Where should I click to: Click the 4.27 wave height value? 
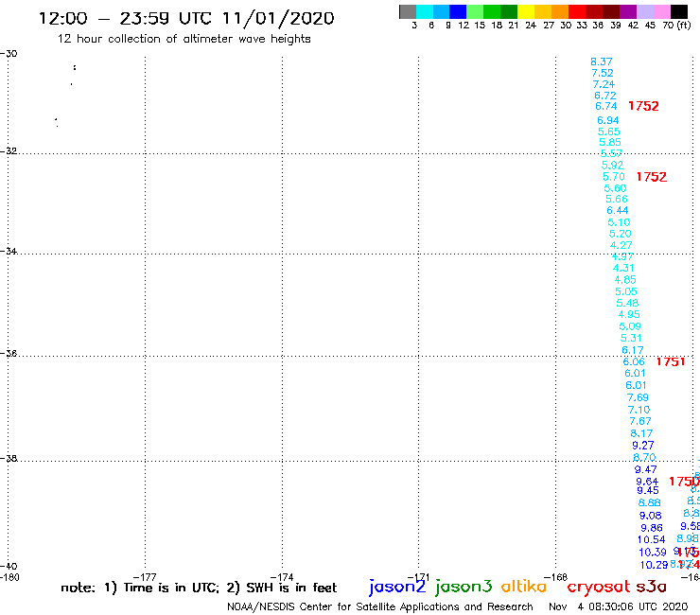(x=621, y=245)
